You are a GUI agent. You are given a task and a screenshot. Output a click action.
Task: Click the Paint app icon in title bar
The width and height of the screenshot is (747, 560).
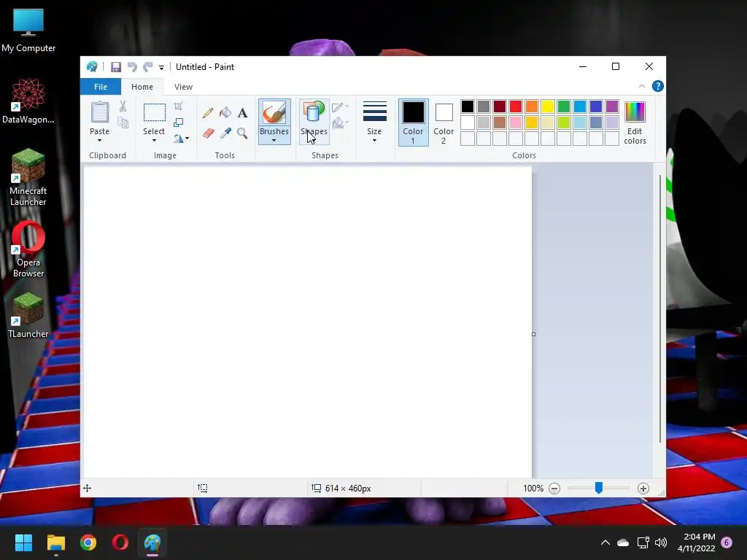92,67
